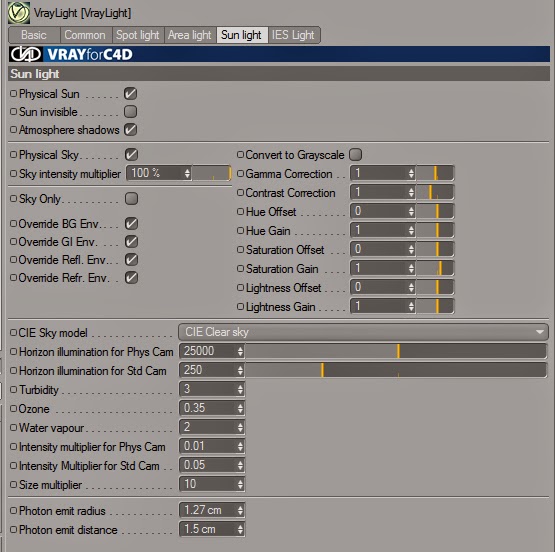
Task: Enable the Sky Only checkbox
Action: tap(131, 199)
